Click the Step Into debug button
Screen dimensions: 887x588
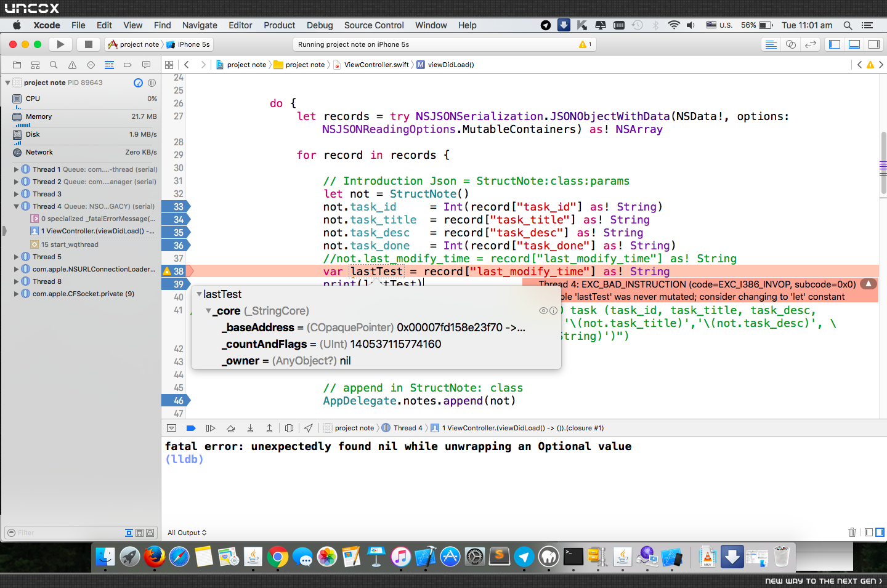pos(250,428)
